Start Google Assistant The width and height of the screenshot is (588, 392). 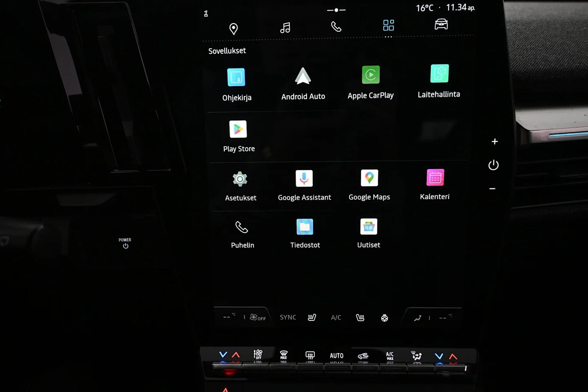tap(304, 186)
